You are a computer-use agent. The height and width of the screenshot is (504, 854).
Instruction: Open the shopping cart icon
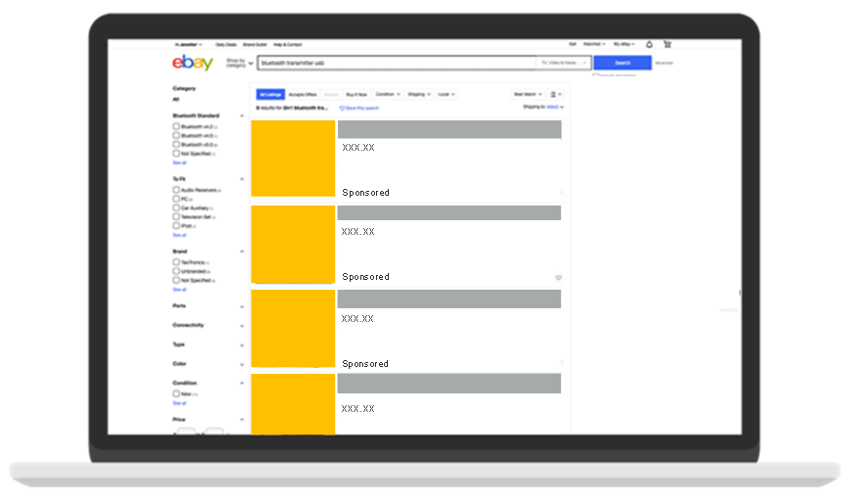click(x=667, y=44)
